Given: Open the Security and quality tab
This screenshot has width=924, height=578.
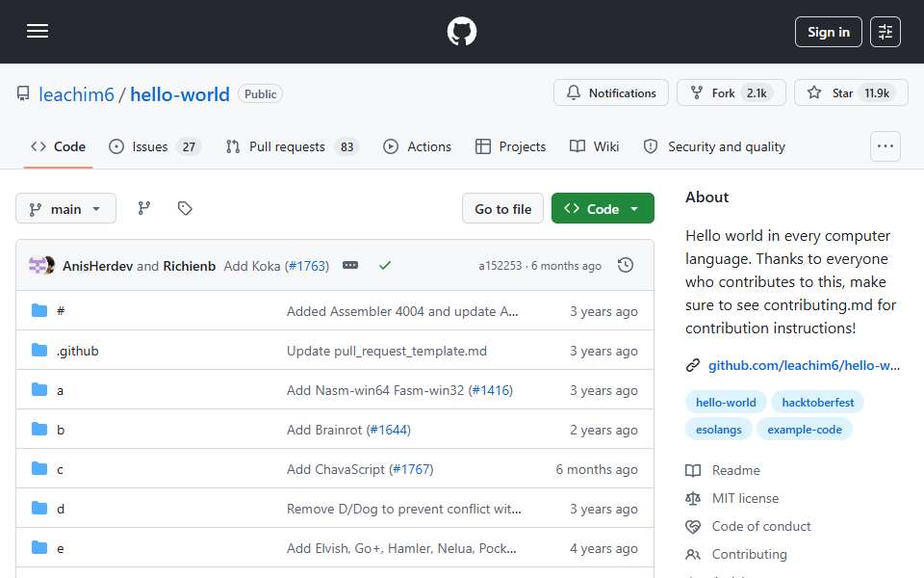Looking at the screenshot, I should [x=714, y=146].
